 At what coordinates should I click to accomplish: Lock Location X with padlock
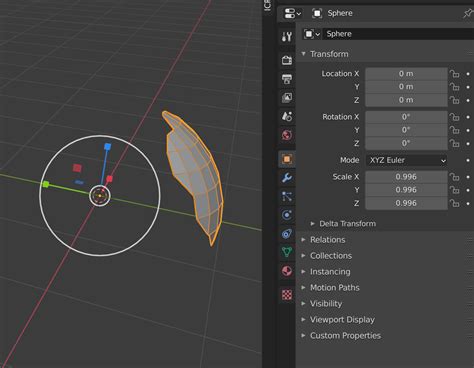point(454,74)
